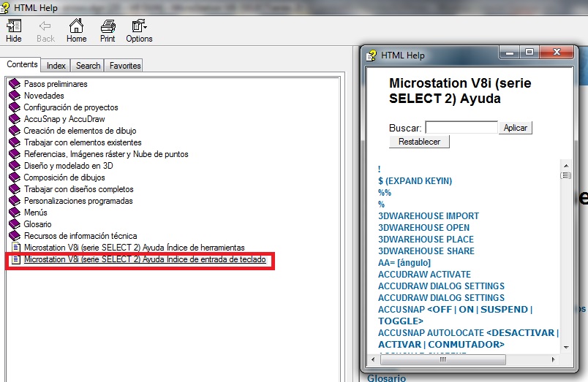The image size is (588, 382).
Task: Open the $ (EXPAND KEYIN) link
Action: point(415,181)
